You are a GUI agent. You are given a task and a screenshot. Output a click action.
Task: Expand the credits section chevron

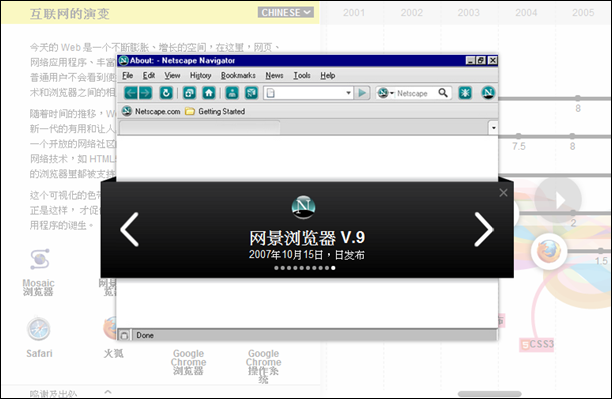[108, 392]
